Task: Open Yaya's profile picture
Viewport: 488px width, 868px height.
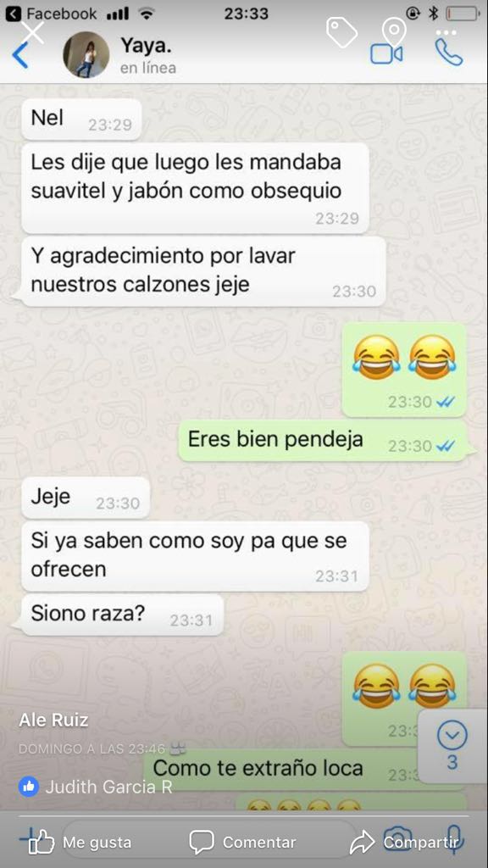Action: point(86,55)
